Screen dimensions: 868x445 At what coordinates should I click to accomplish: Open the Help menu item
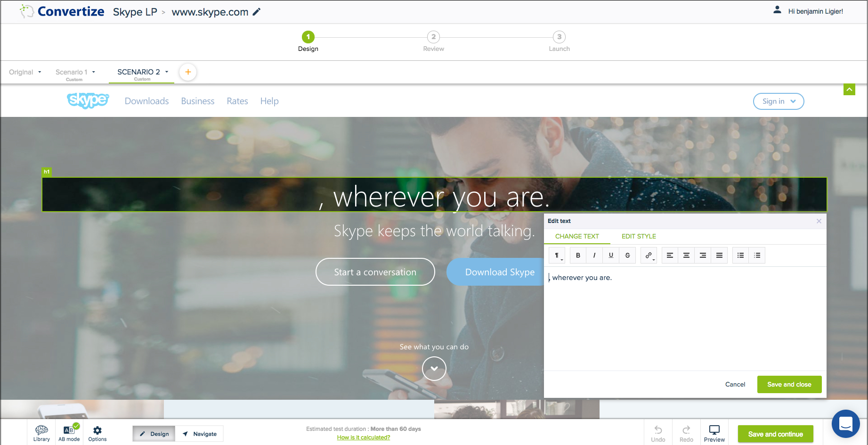coord(269,101)
